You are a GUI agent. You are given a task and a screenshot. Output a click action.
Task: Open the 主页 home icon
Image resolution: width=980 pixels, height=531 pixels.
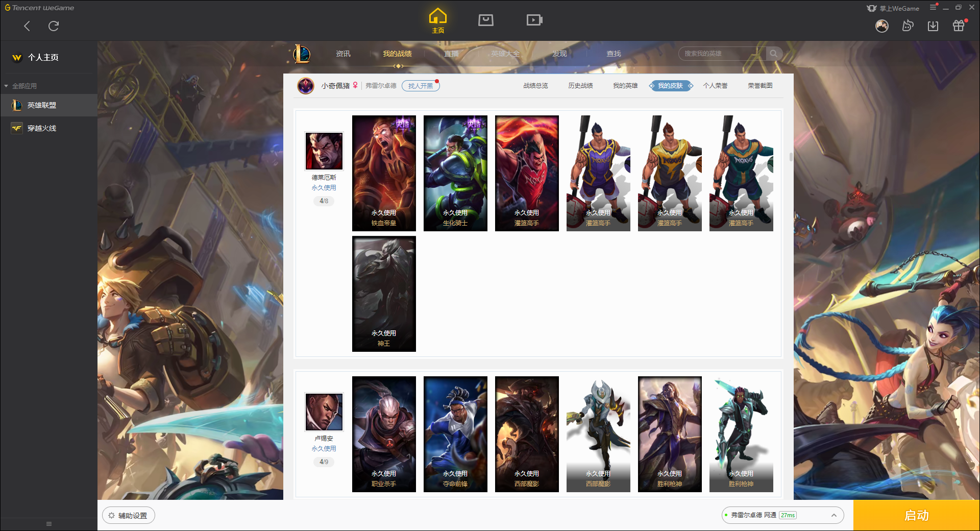point(438,21)
